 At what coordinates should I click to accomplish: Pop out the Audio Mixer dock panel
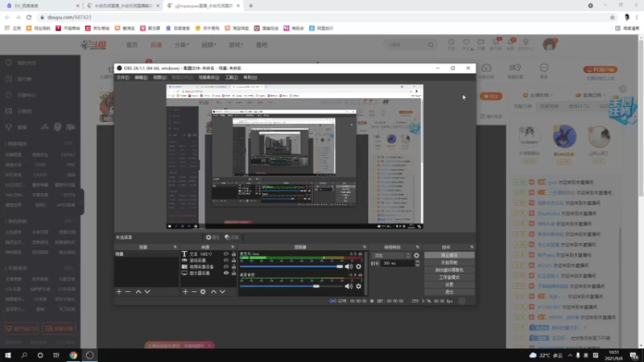(x=365, y=247)
